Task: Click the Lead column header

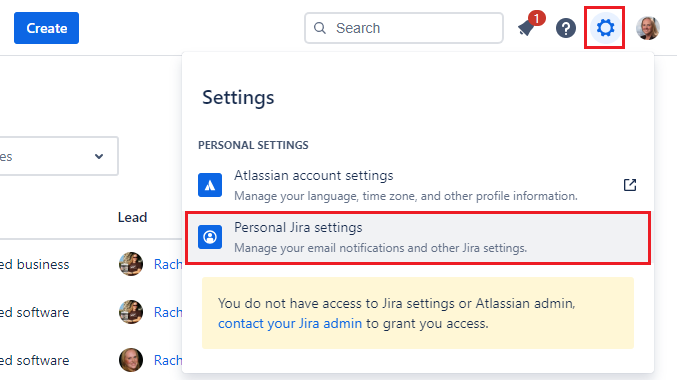Action: pyautogui.click(x=133, y=217)
